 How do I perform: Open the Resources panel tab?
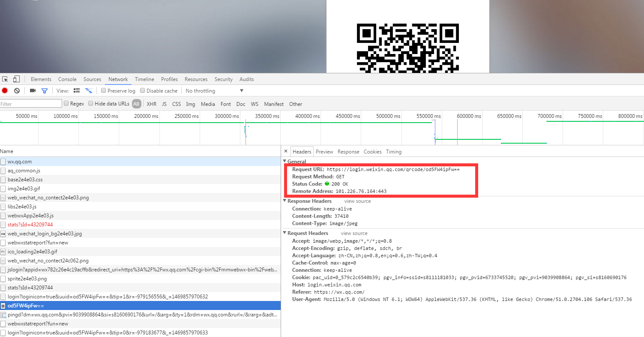(x=196, y=79)
